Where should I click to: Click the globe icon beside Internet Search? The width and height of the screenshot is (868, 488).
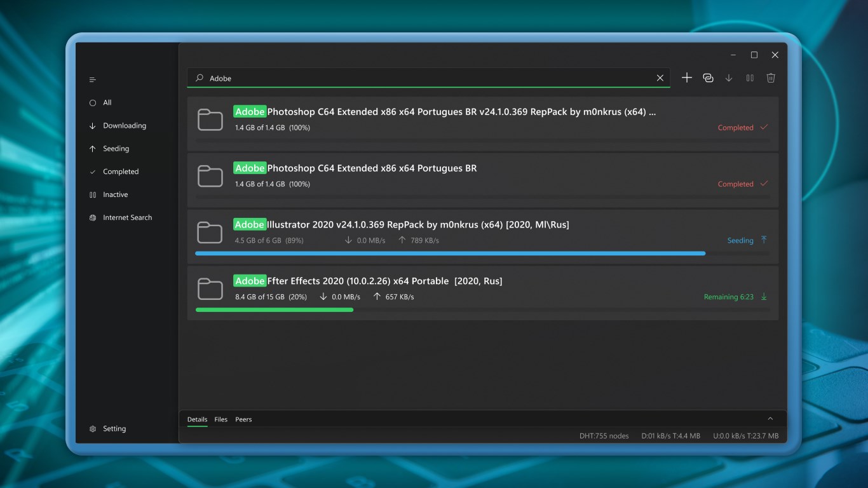(x=93, y=217)
